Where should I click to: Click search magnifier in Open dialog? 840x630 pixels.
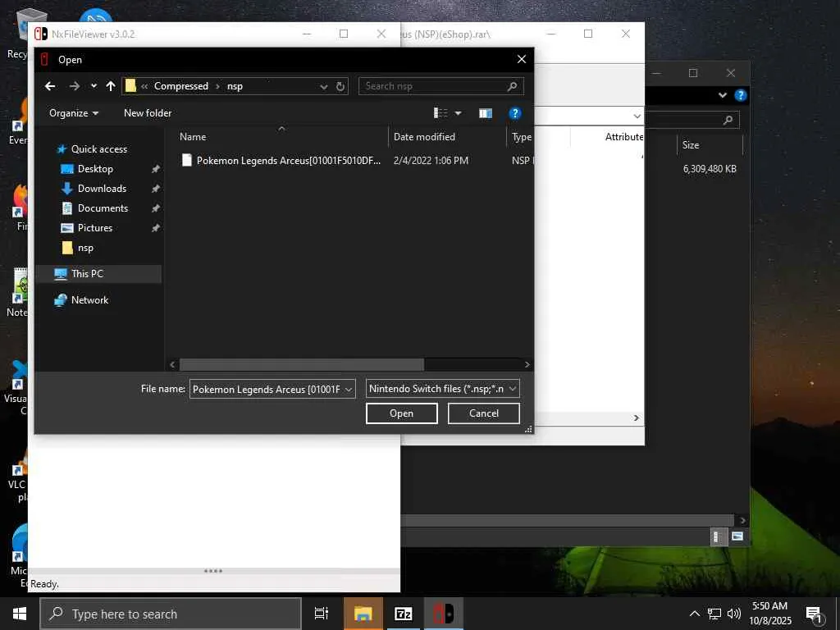point(512,86)
